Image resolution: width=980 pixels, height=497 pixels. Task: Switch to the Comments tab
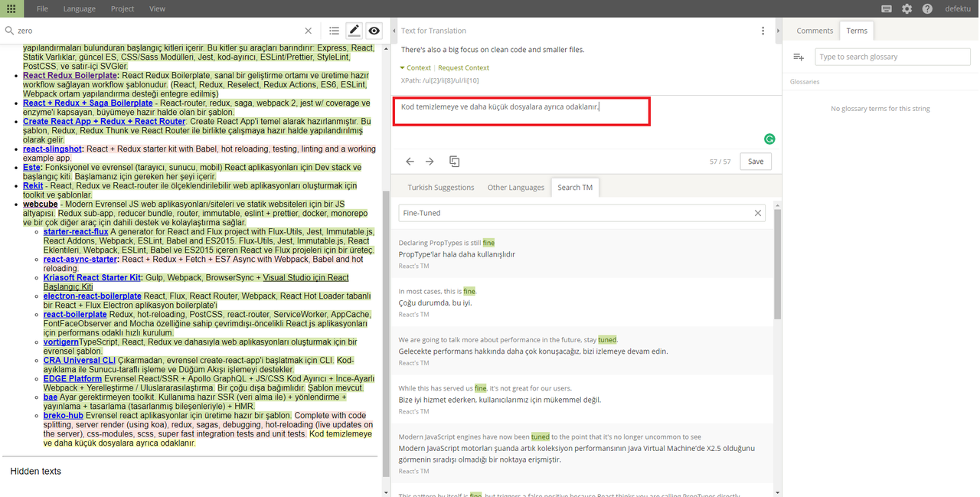pyautogui.click(x=815, y=31)
